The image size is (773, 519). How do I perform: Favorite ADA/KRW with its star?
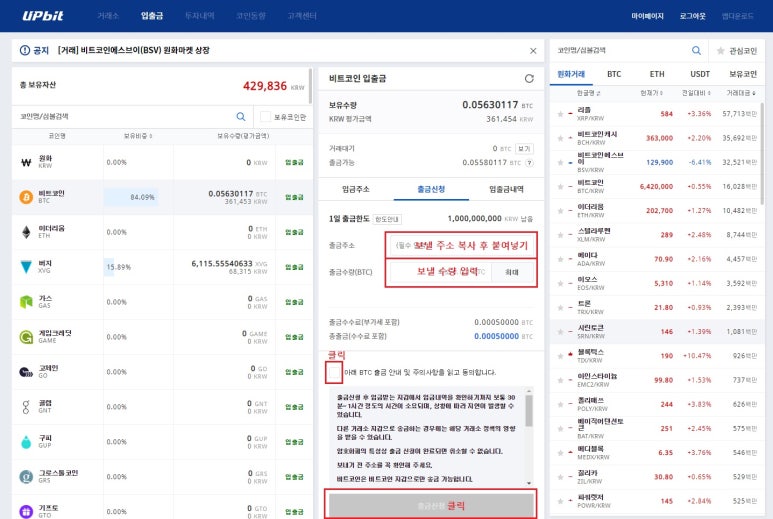(561, 259)
